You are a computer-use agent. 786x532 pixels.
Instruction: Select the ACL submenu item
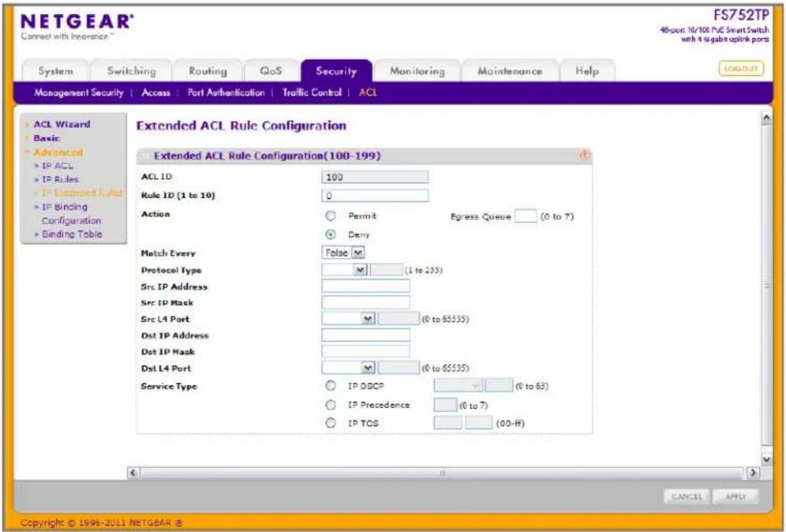(368, 92)
